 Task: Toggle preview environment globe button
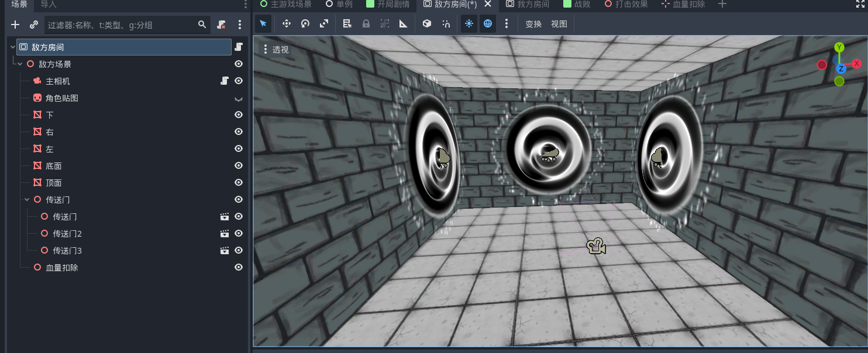[x=488, y=24]
